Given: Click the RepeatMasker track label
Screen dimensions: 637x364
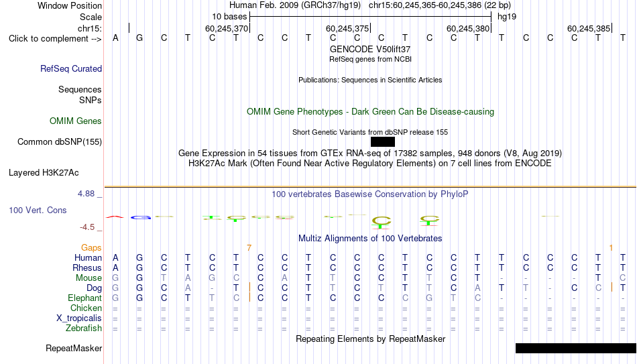Looking at the screenshot, I should (74, 348).
